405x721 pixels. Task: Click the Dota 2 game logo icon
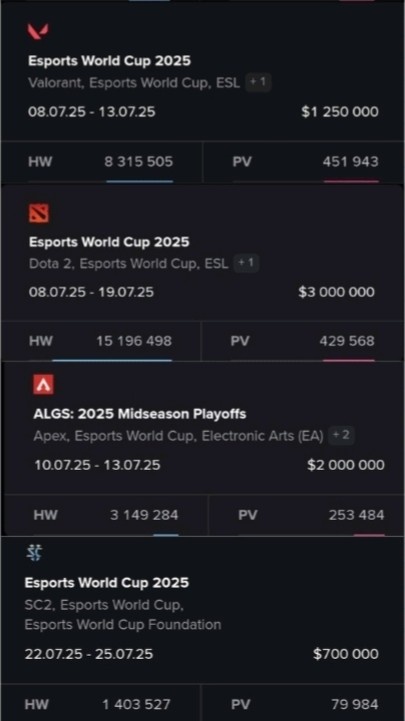[39, 213]
